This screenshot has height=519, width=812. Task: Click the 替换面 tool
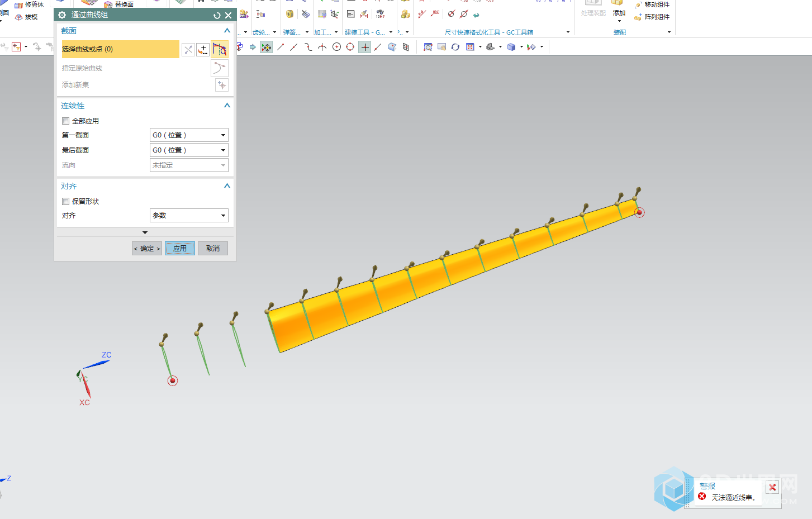pos(119,4)
